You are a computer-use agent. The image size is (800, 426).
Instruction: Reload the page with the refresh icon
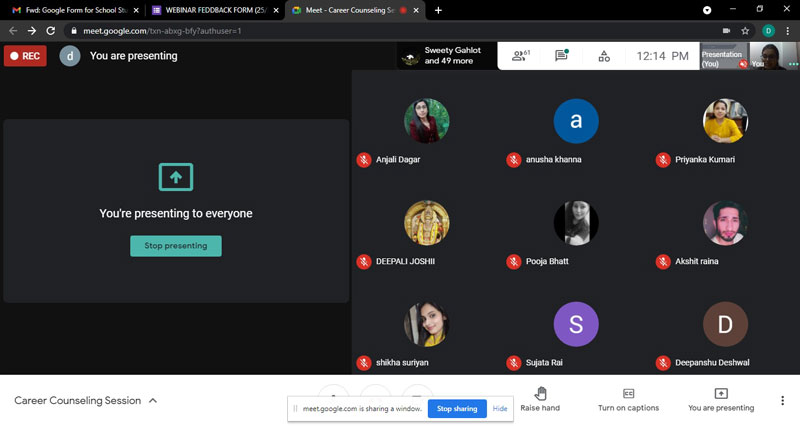tap(50, 31)
